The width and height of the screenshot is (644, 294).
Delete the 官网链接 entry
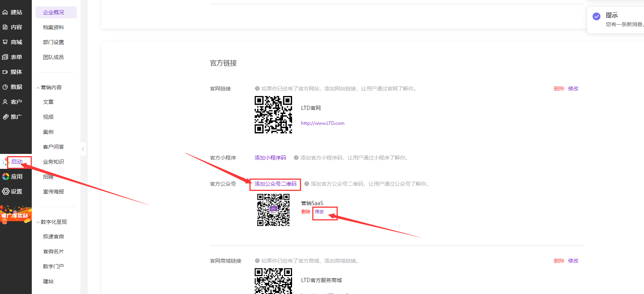pos(559,89)
